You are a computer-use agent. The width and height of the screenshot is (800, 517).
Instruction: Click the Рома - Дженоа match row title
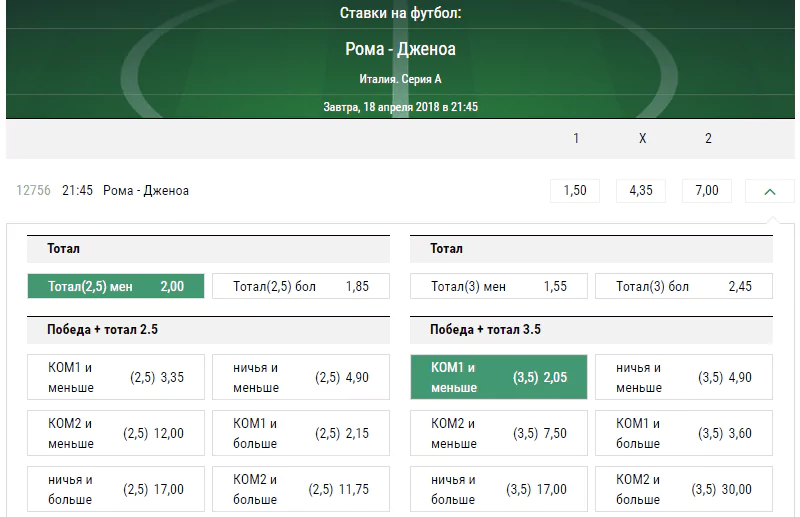(146, 191)
